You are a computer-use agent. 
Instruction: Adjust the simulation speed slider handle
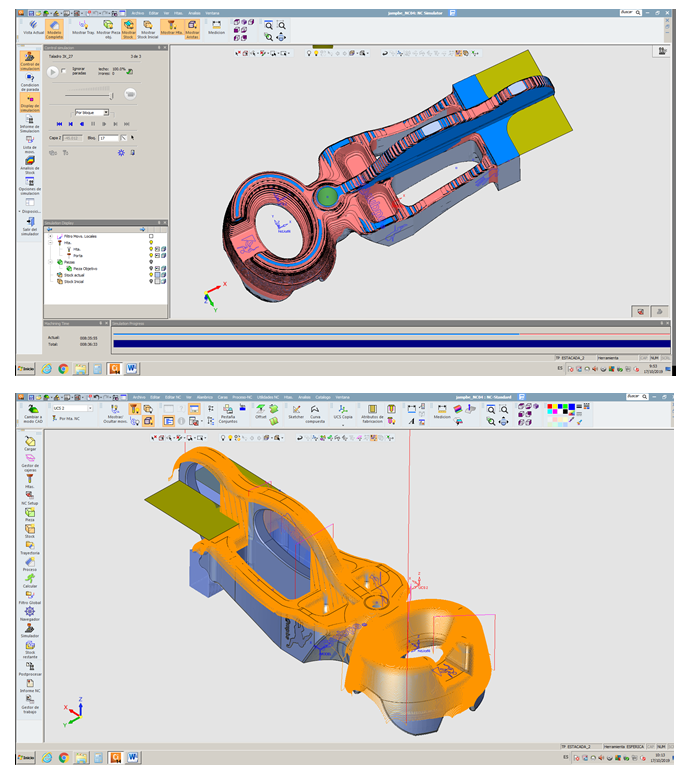pyautogui.click(x=111, y=96)
